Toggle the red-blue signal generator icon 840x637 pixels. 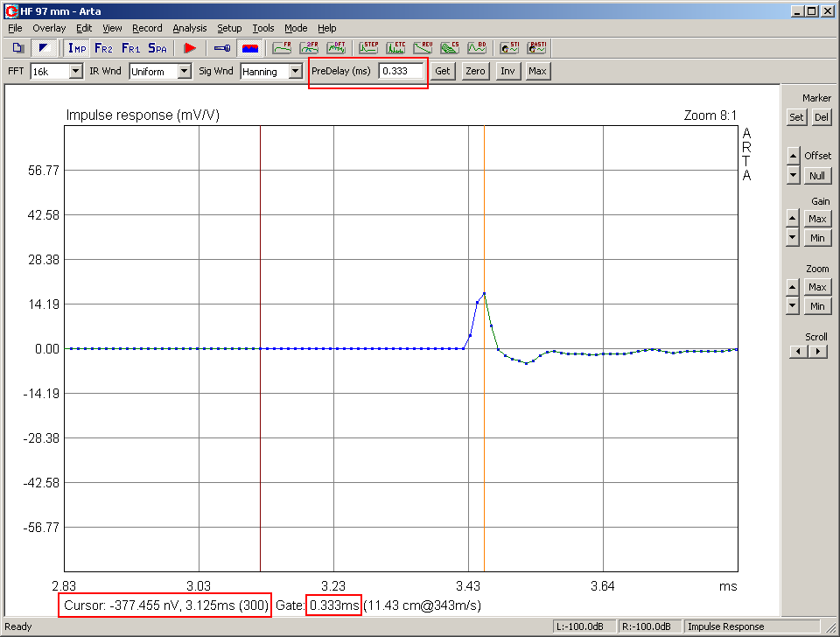(249, 48)
